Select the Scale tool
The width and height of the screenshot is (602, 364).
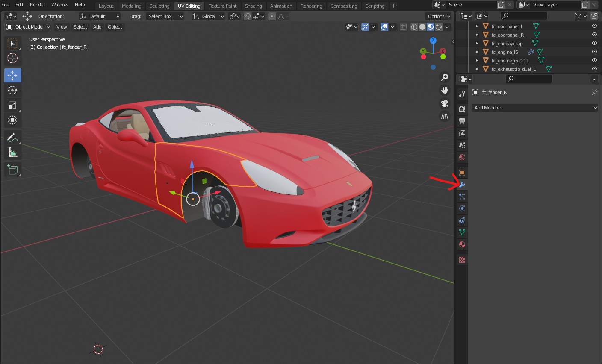12,105
